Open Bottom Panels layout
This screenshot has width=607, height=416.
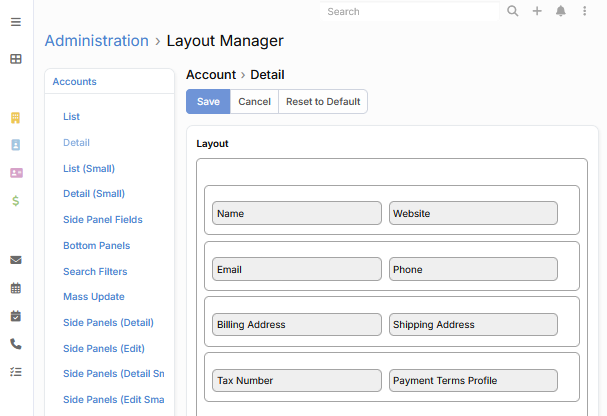pos(96,246)
